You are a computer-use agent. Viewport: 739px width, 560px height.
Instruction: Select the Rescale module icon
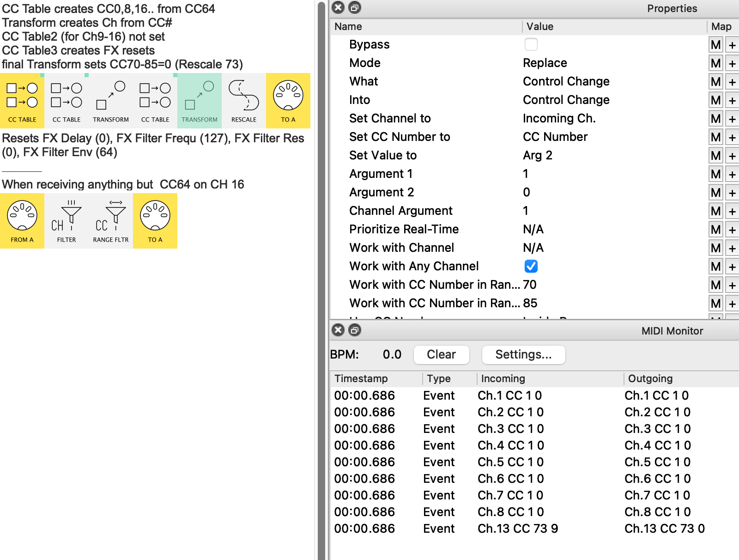point(244,101)
